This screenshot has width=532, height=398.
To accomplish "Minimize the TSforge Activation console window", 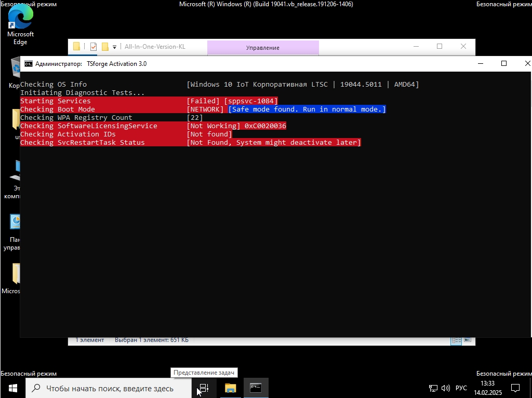I will tap(481, 64).
